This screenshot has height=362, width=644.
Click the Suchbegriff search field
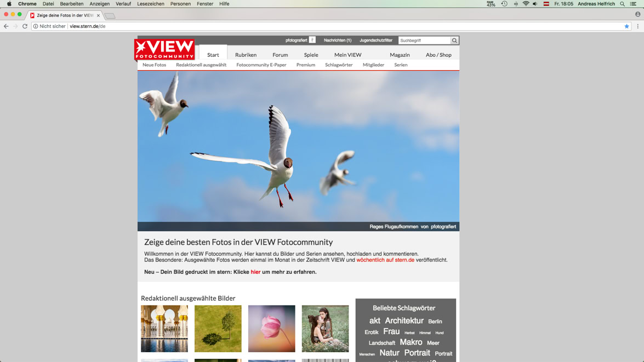[425, 40]
